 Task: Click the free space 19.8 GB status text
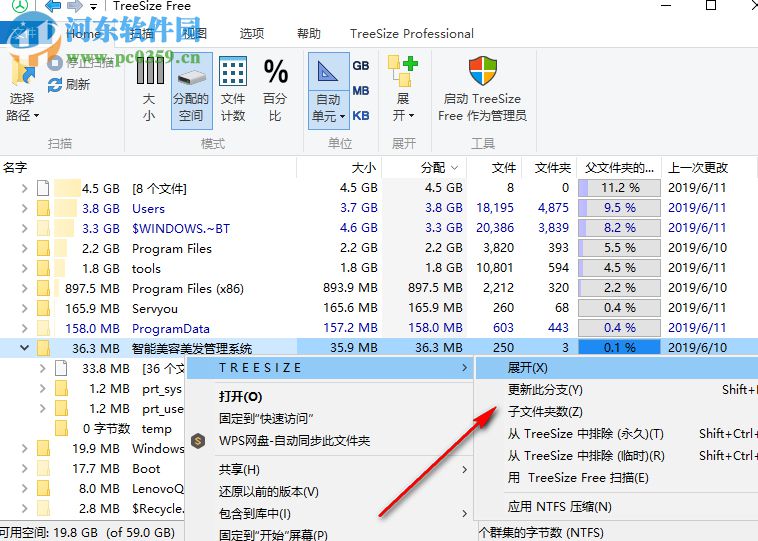(x=87, y=533)
